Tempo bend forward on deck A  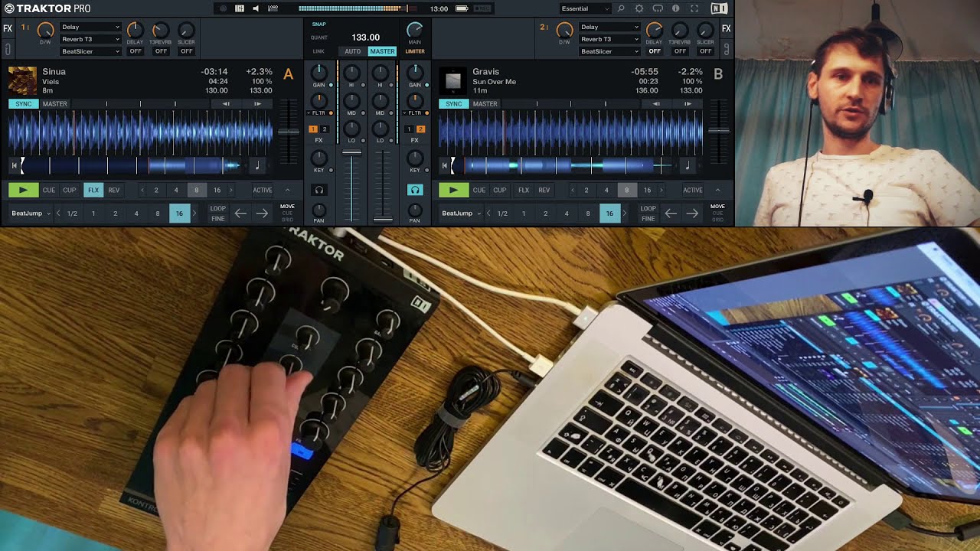(257, 103)
